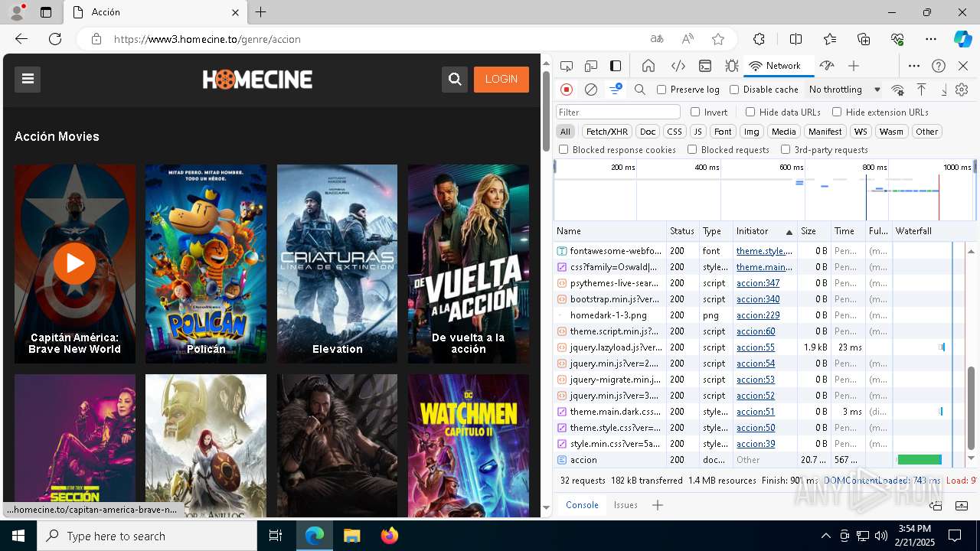
Task: Open the Elevation movie poster
Action: pyautogui.click(x=337, y=263)
